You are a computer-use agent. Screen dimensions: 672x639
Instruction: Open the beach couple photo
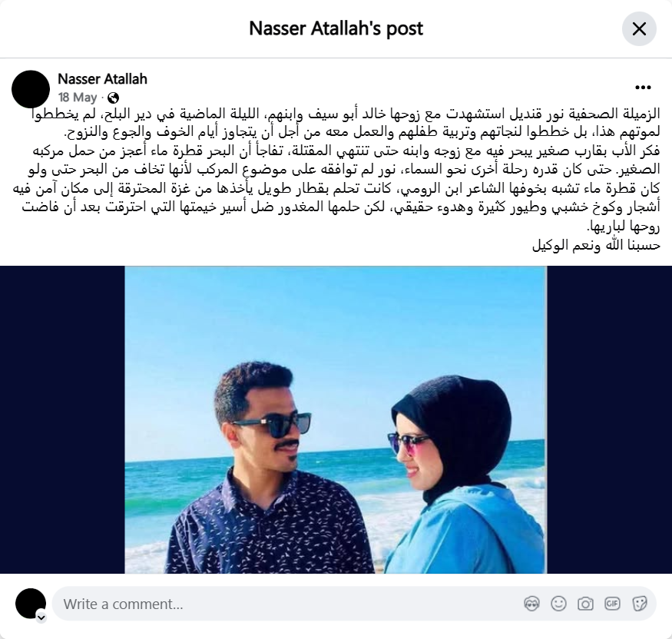tap(336, 419)
